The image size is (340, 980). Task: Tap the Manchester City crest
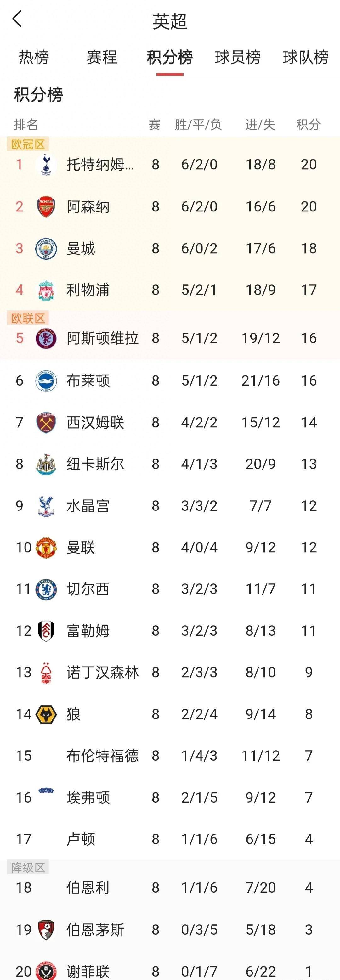pyautogui.click(x=46, y=248)
